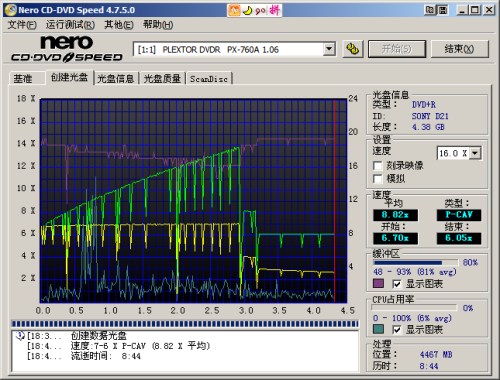
Task: Open the 16.0 X speed dropdown
Action: [x=475, y=153]
